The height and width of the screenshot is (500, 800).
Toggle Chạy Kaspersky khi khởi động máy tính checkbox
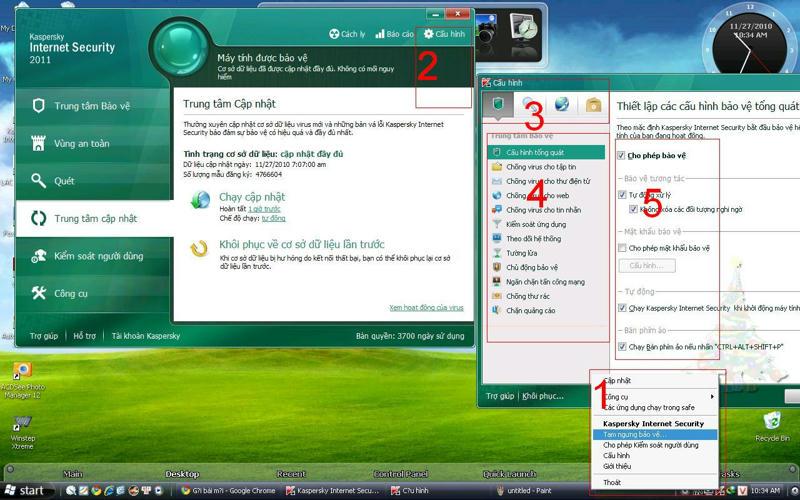tap(622, 308)
